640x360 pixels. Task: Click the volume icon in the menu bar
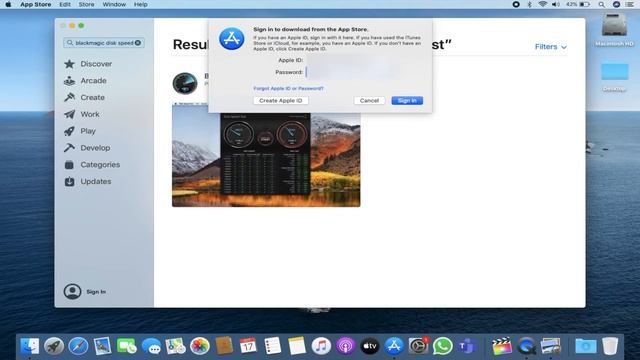click(556, 4)
